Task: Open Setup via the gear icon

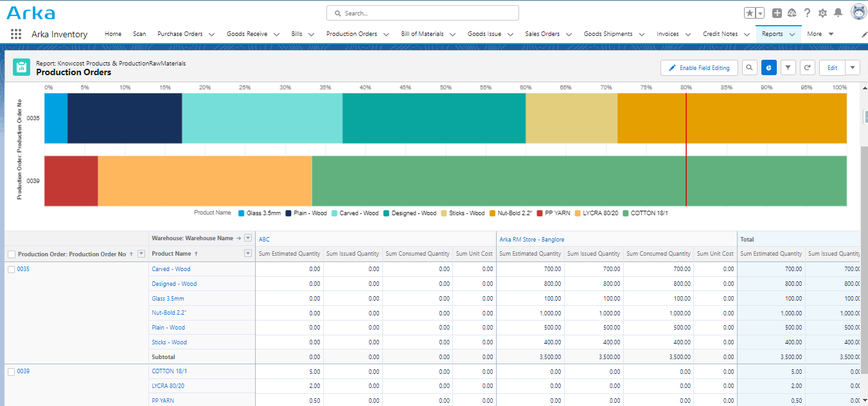Action: pyautogui.click(x=822, y=13)
